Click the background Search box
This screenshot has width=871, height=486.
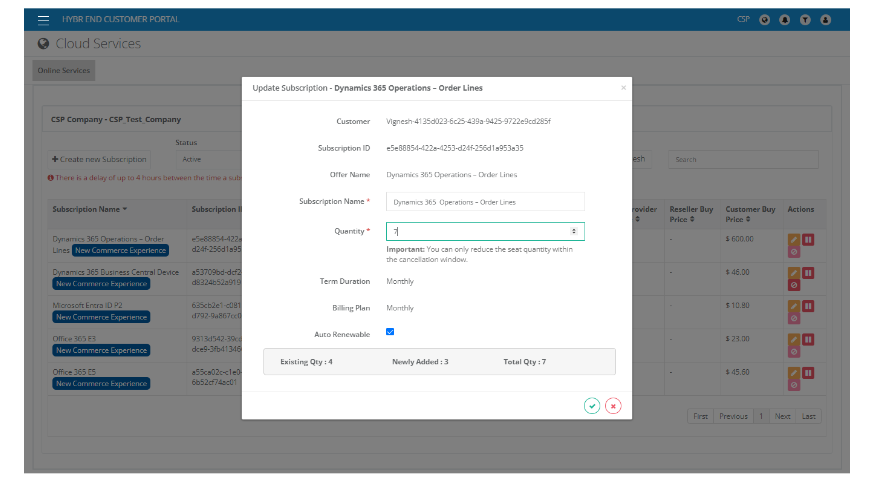click(743, 159)
